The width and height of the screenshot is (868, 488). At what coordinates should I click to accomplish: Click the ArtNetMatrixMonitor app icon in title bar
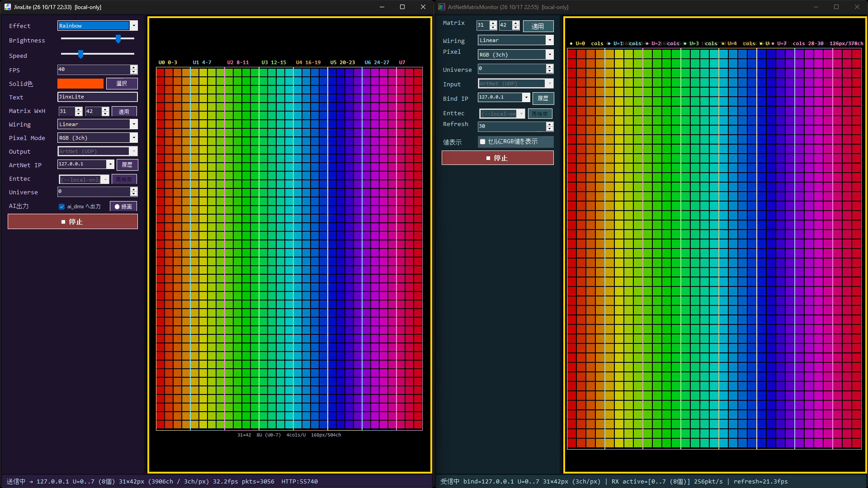[442, 7]
